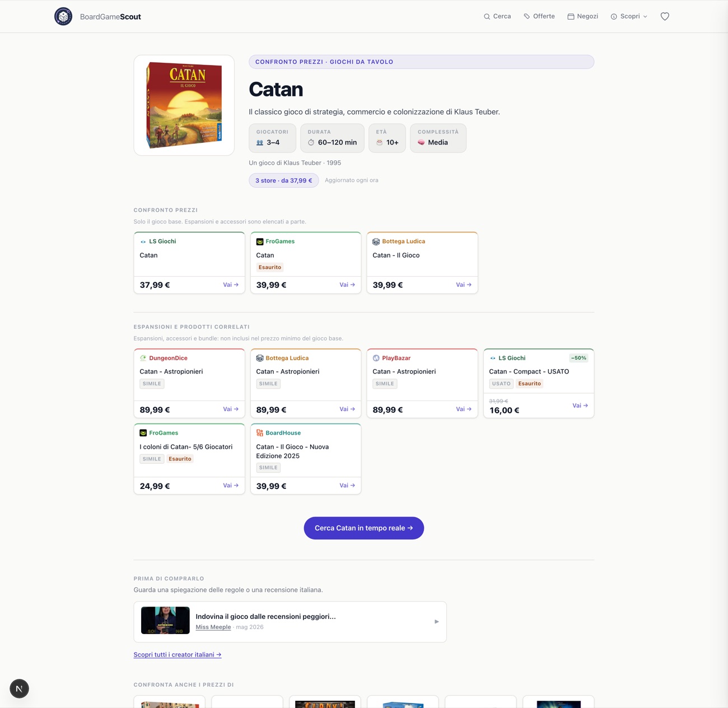This screenshot has width=728, height=708.
Task: Open the Miss Meeple channel link
Action: pos(213,627)
